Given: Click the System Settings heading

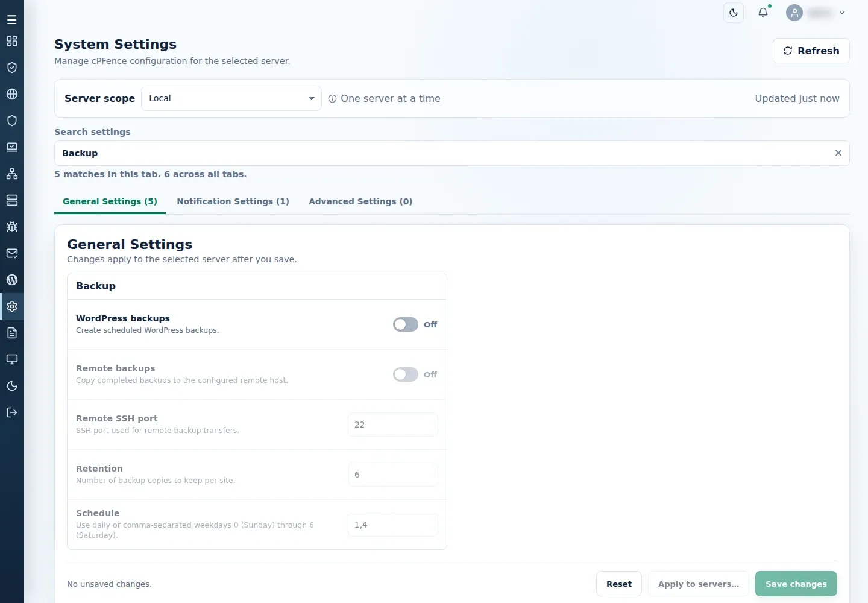Looking at the screenshot, I should coord(116,44).
